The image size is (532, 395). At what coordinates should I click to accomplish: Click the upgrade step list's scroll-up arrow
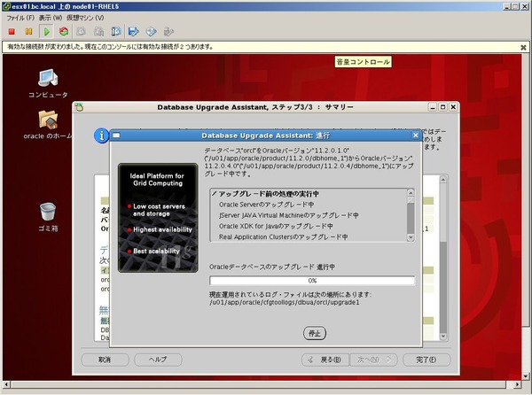[411, 193]
